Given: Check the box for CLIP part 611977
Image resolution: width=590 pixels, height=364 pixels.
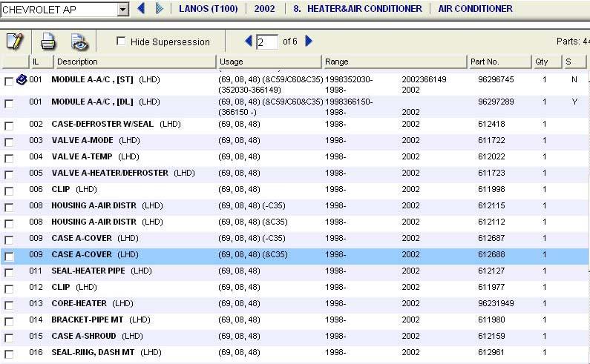Looking at the screenshot, I should [9, 289].
